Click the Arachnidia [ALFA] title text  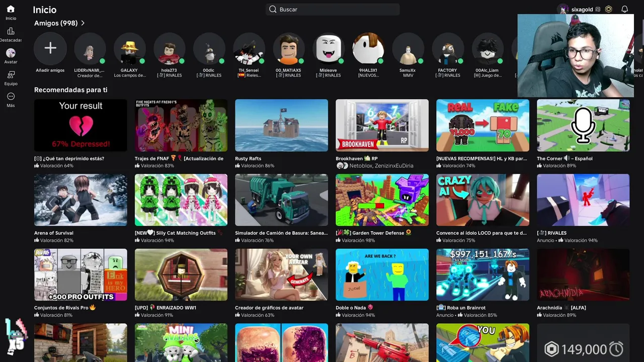tap(561, 307)
